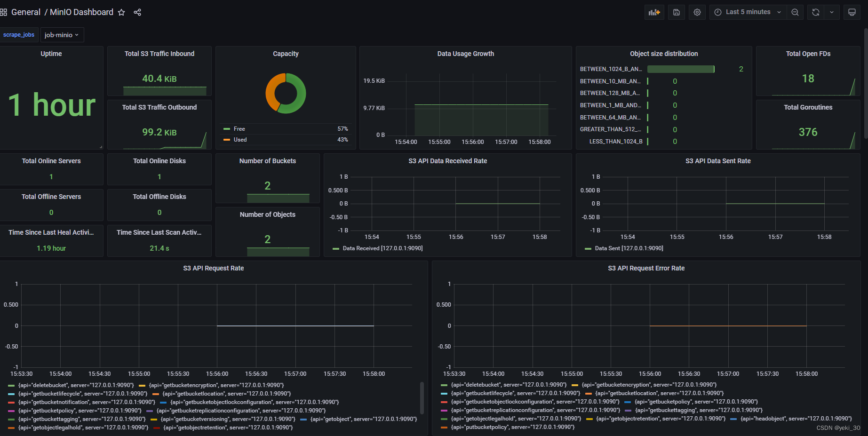This screenshot has height=436, width=868.
Task: Star the MinIO Dashboard as favorite
Action: click(121, 12)
